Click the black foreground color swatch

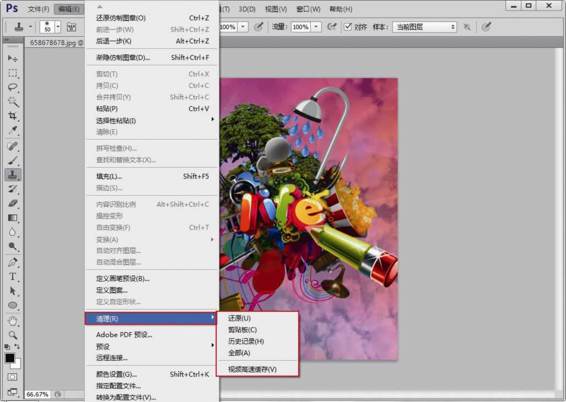tap(9, 358)
